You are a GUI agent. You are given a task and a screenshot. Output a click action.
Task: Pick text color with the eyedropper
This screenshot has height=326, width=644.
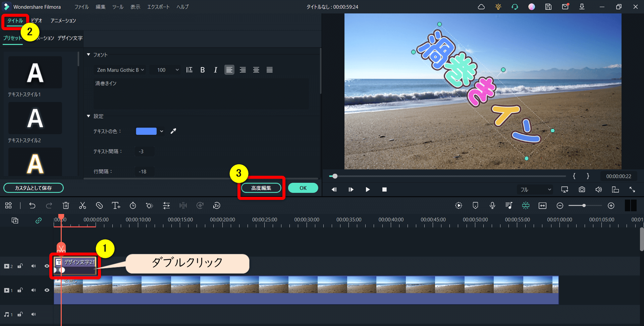[173, 131]
